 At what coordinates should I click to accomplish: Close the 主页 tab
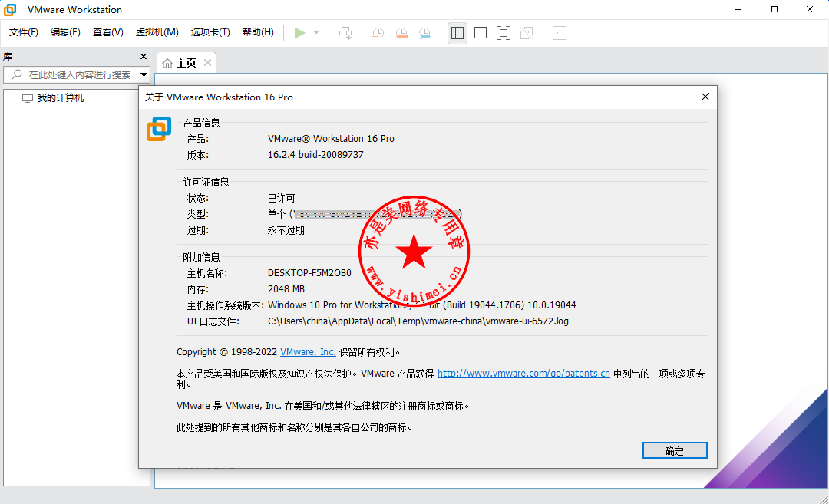pos(208,63)
